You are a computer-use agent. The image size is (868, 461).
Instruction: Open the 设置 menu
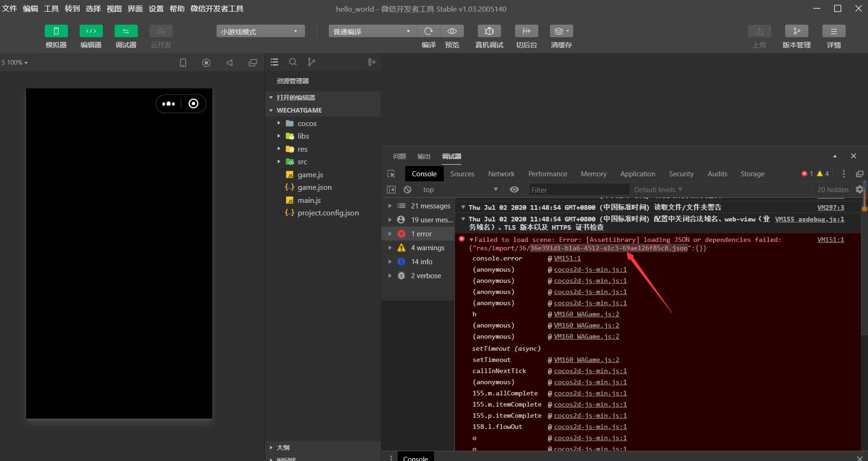click(x=156, y=9)
